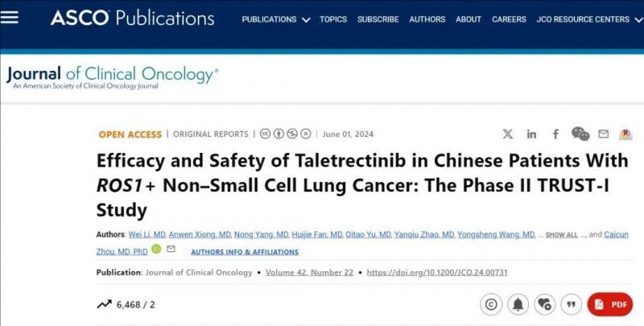Share article via WeChat icon
This screenshot has width=644, height=326.
(x=580, y=134)
